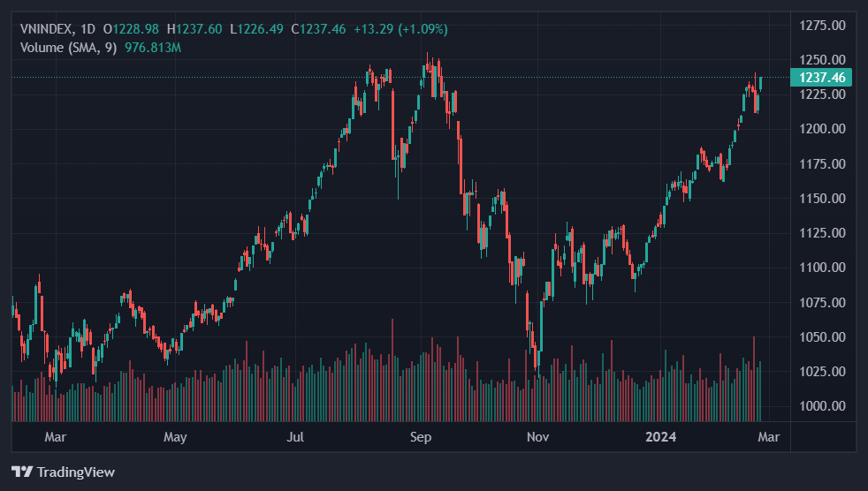Click the 1000.00 price axis label
Screen dimensions: 868x491
click(822, 406)
